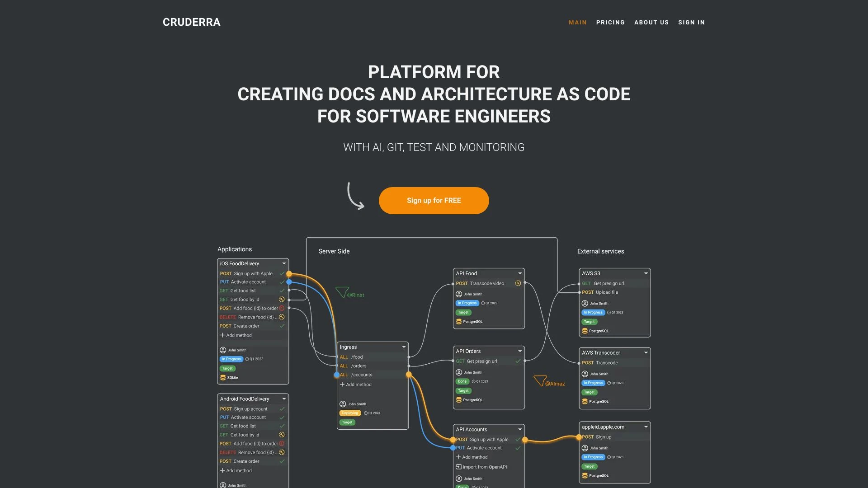
Task: Select the SQLite database icon in iOS FoodDelivery
Action: click(x=222, y=377)
